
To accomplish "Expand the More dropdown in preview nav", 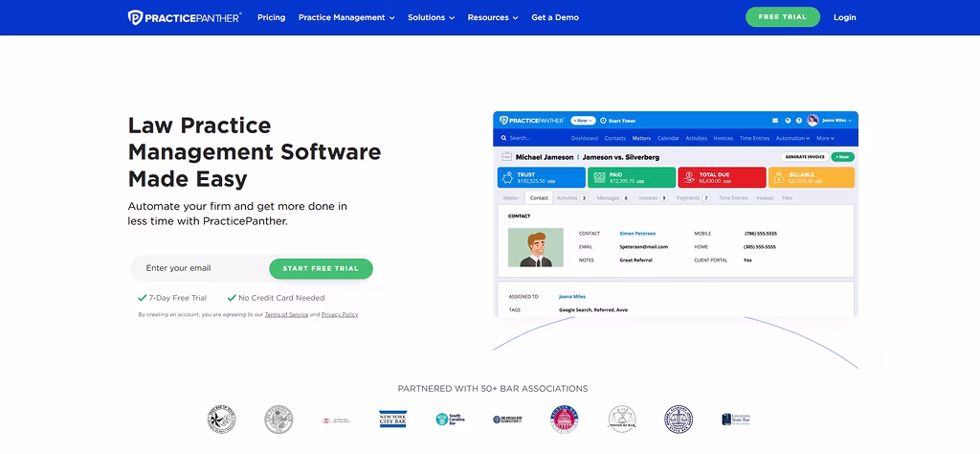I will pos(825,138).
